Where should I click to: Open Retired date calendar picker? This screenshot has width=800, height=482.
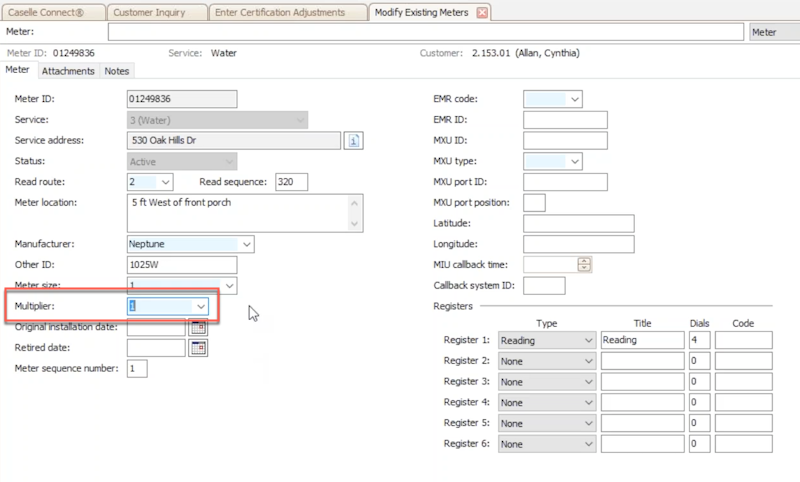click(198, 348)
